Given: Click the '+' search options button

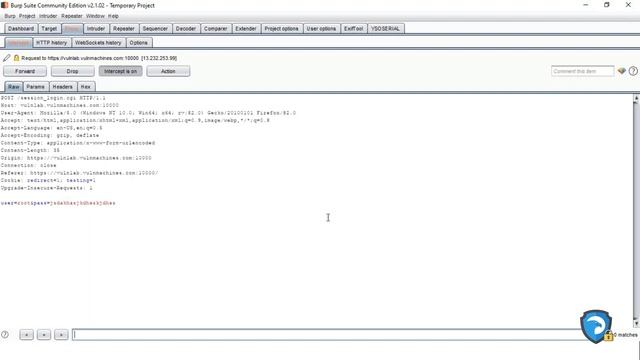Looking at the screenshot, I should pyautogui.click(x=44, y=335).
